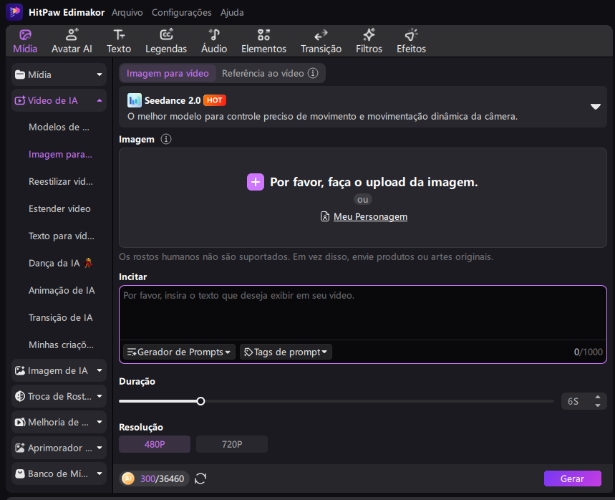Viewport: 615px width, 500px height.
Task: Expand the Seedance 2.0 model dropdown
Action: [595, 107]
